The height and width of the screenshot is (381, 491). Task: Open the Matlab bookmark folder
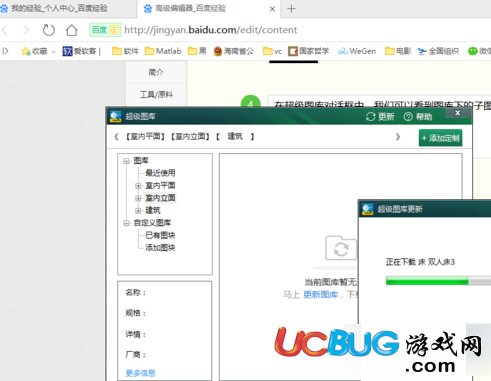163,51
